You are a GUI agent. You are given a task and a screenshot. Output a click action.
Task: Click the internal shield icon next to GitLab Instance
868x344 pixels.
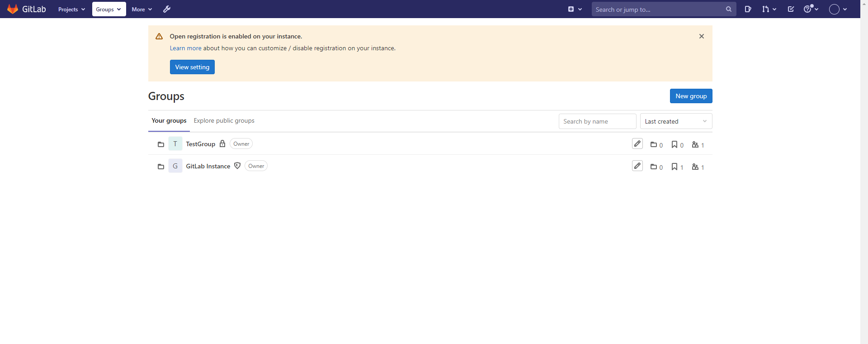pos(237,166)
